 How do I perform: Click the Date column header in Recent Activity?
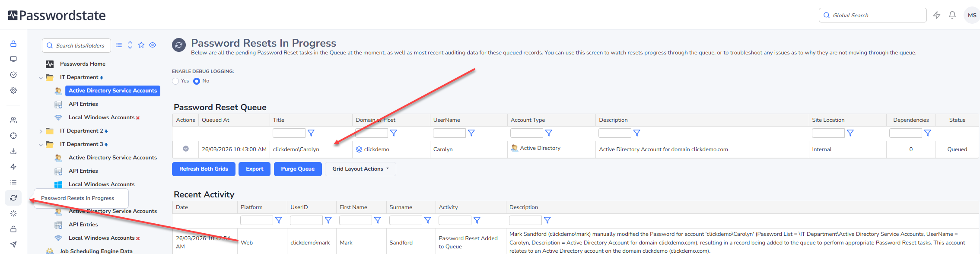[x=182, y=207]
